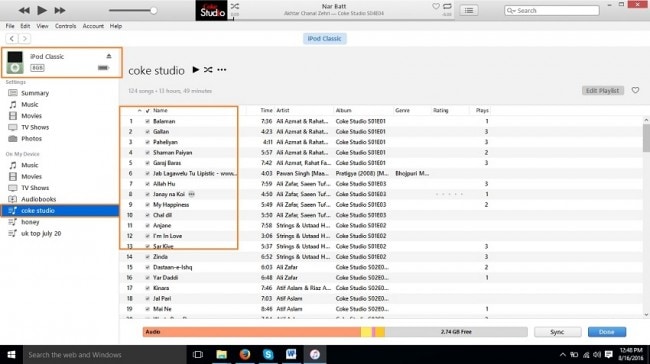Click the iPod Classic tab button
This screenshot has height=364, width=650.
325,39
